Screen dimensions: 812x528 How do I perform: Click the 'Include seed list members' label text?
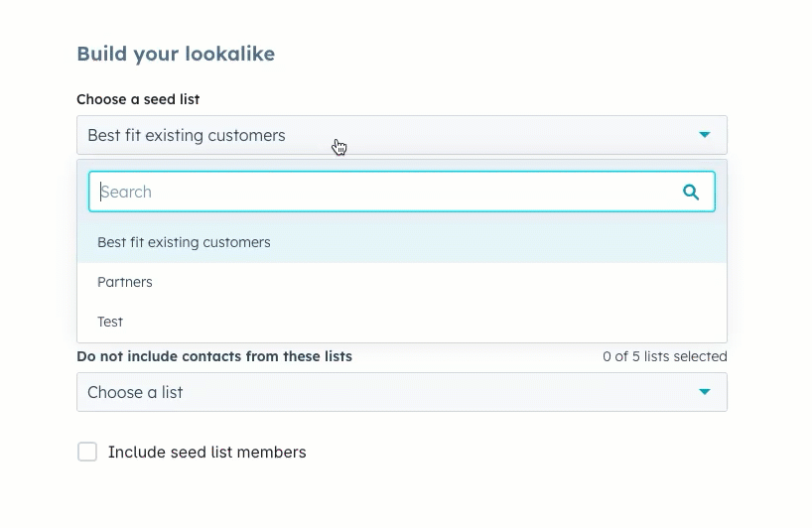pyautogui.click(x=207, y=452)
